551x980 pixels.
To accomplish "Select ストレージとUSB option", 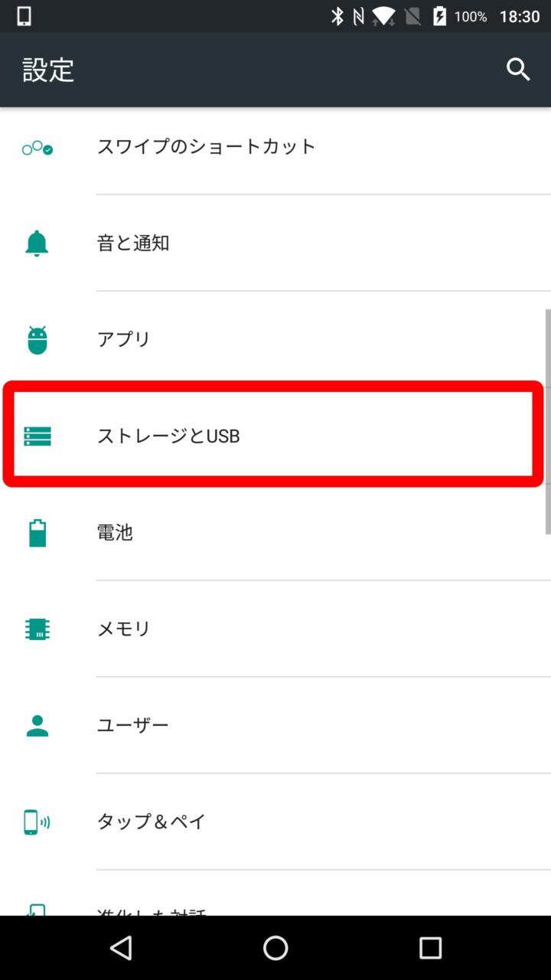I will tap(168, 436).
